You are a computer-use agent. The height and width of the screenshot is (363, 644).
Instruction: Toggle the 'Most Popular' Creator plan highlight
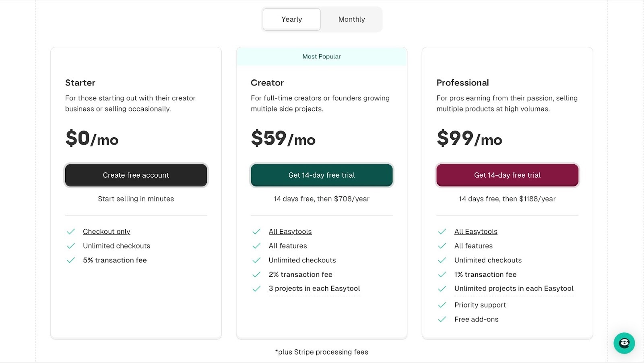pos(321,56)
